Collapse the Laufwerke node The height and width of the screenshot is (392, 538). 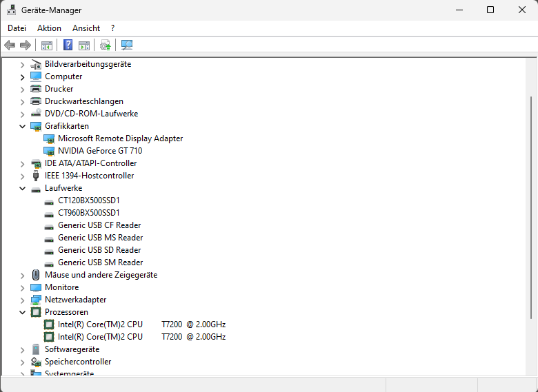pyautogui.click(x=22, y=188)
